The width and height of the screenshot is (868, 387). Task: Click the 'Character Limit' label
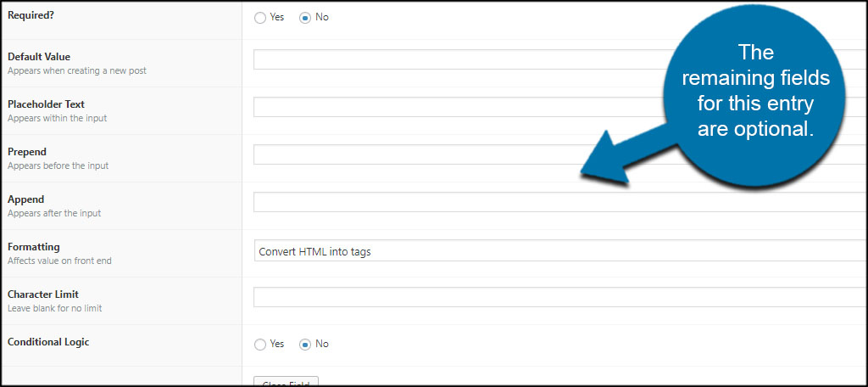[43, 294]
